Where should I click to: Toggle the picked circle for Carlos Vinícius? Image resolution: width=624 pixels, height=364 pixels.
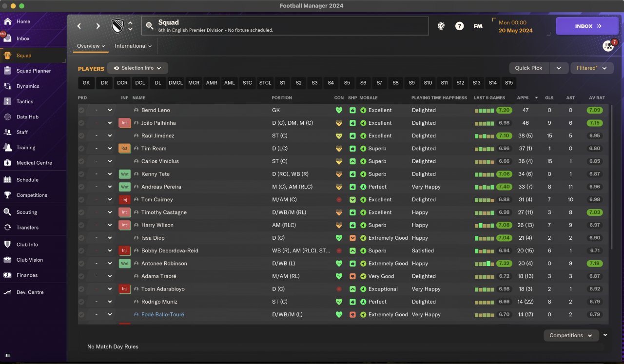click(81, 161)
